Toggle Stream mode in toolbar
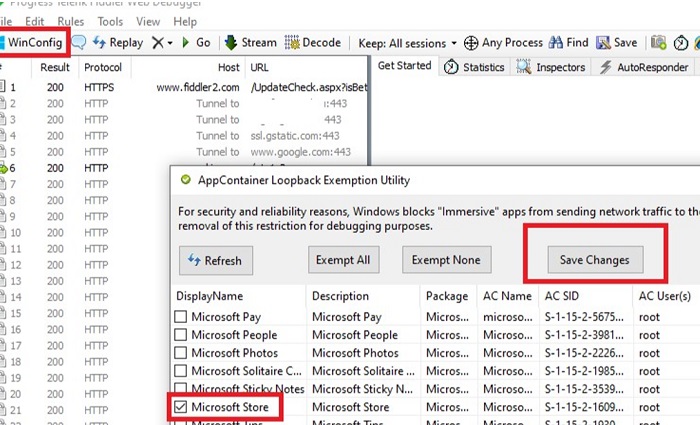The width and height of the screenshot is (700, 425). click(250, 43)
